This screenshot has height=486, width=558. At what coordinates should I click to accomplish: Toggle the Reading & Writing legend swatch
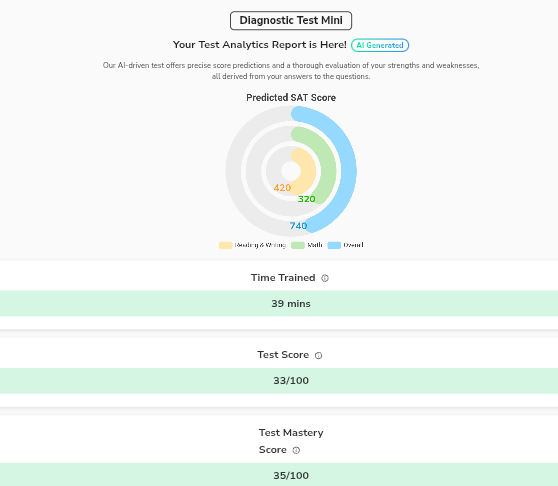pos(225,245)
